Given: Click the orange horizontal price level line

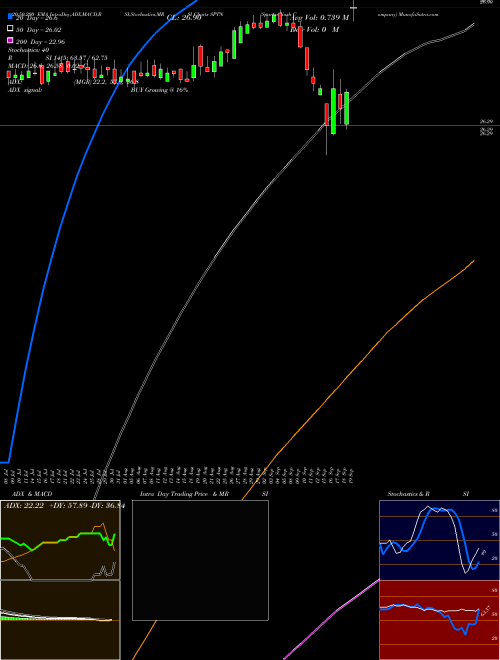Looking at the screenshot, I should (250, 125).
